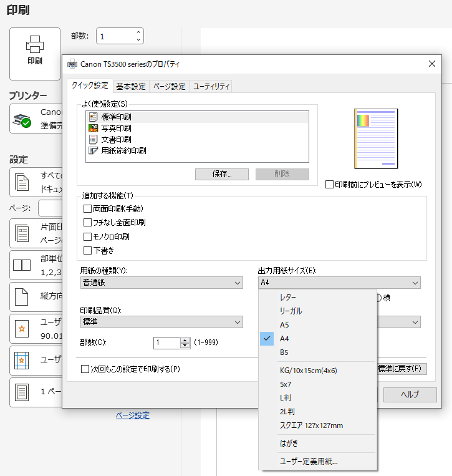452x476 pixels.
Task: Open the ページ設定 link below settings
Action: coord(133,415)
